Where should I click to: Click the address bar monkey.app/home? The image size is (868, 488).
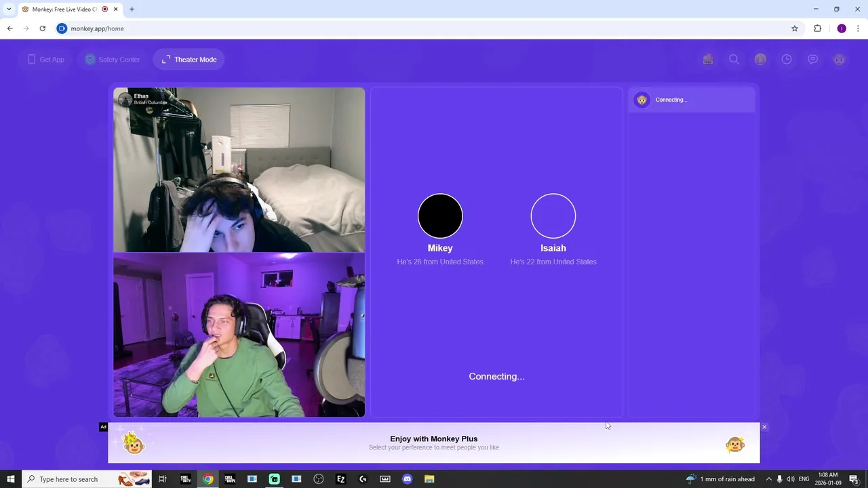click(x=427, y=28)
